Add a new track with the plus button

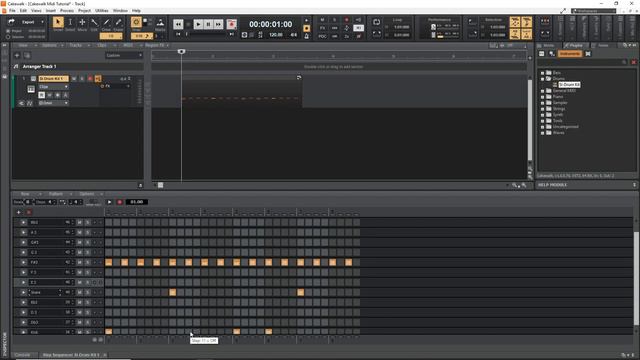17,56
